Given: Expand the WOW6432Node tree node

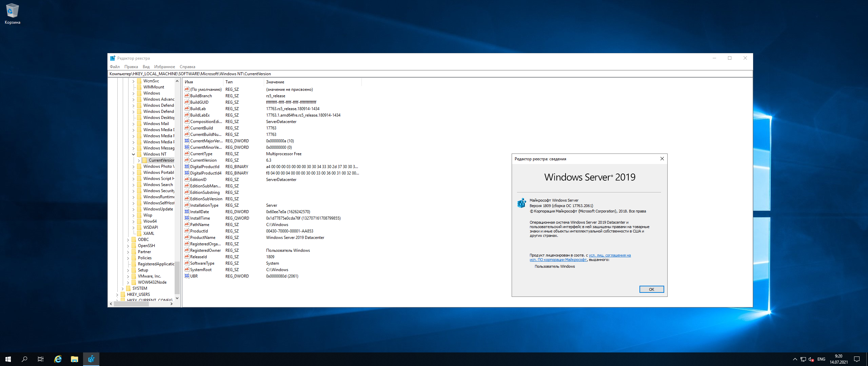Looking at the screenshot, I should (x=128, y=282).
